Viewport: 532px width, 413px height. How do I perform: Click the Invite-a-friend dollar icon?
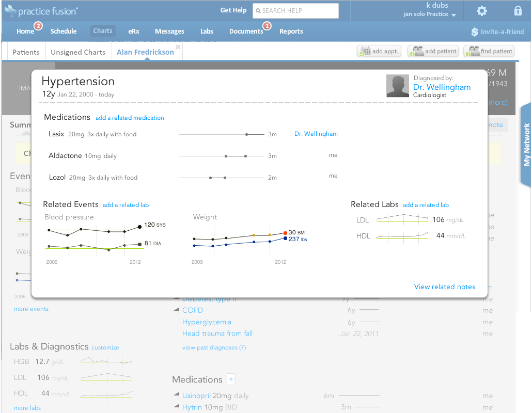(x=474, y=32)
